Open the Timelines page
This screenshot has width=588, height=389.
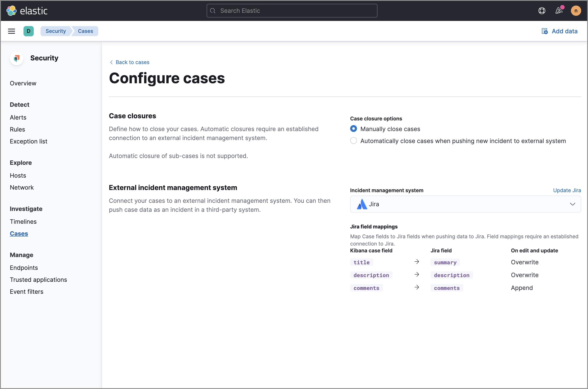pos(23,222)
